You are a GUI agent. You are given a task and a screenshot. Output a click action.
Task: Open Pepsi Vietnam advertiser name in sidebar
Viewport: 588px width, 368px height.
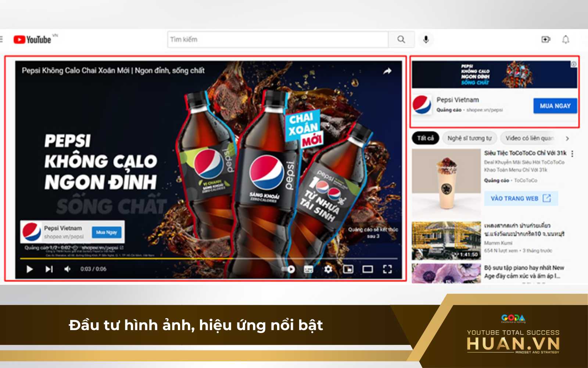click(x=458, y=100)
